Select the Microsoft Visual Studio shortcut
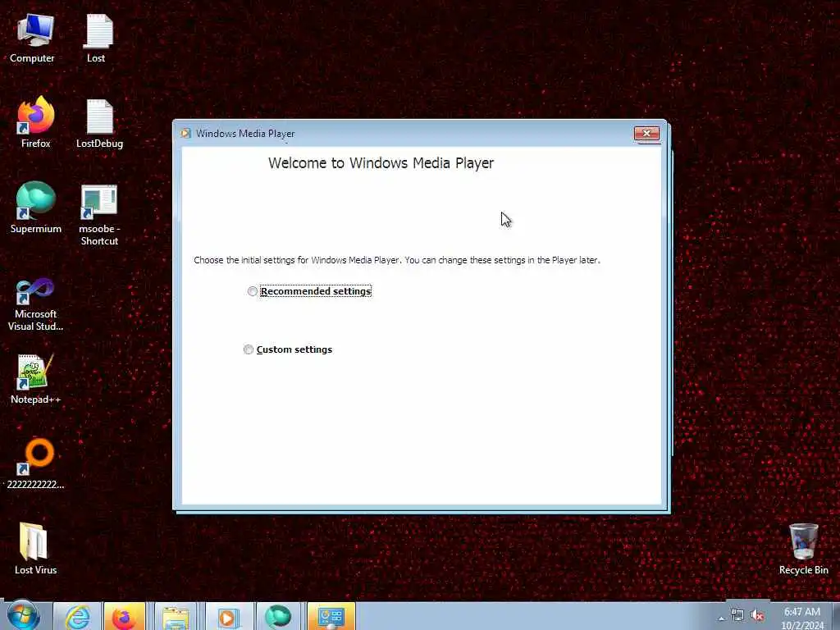Image resolution: width=840 pixels, height=630 pixels. coord(35,304)
